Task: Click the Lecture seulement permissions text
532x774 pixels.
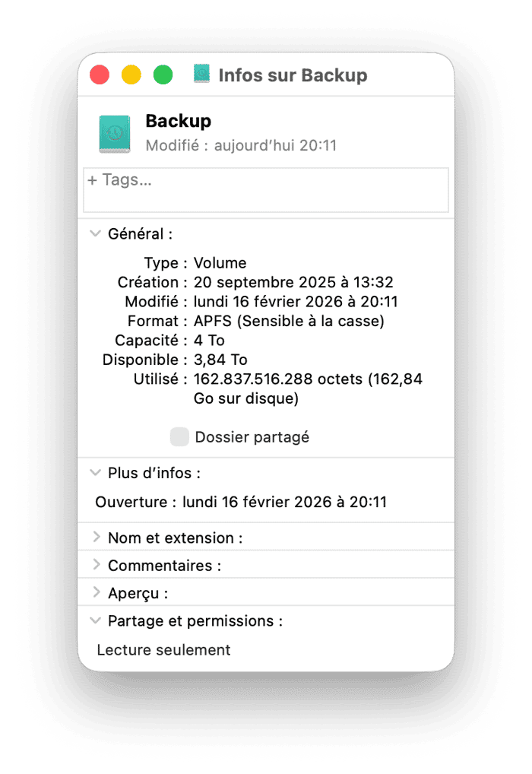Action: [163, 650]
